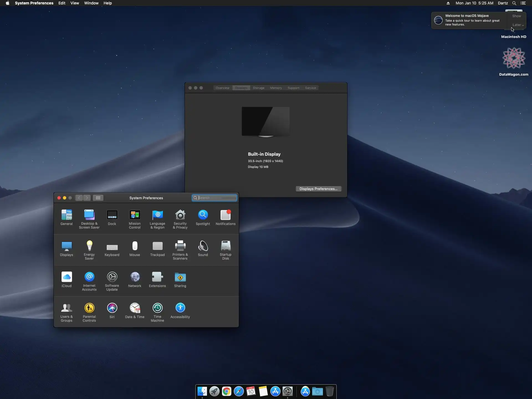Viewport: 532px width, 399px height.
Task: Open the Sharing preference pane
Action: [x=180, y=277]
